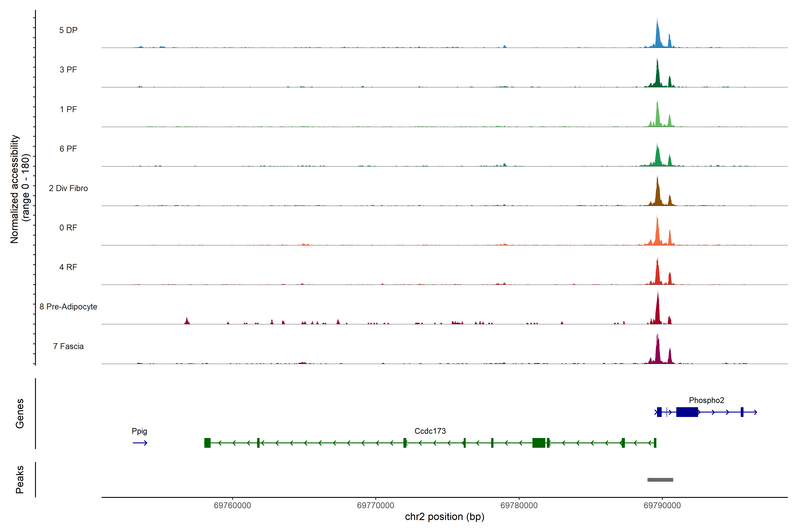Click the 2 Div Fibro label

tap(68, 188)
